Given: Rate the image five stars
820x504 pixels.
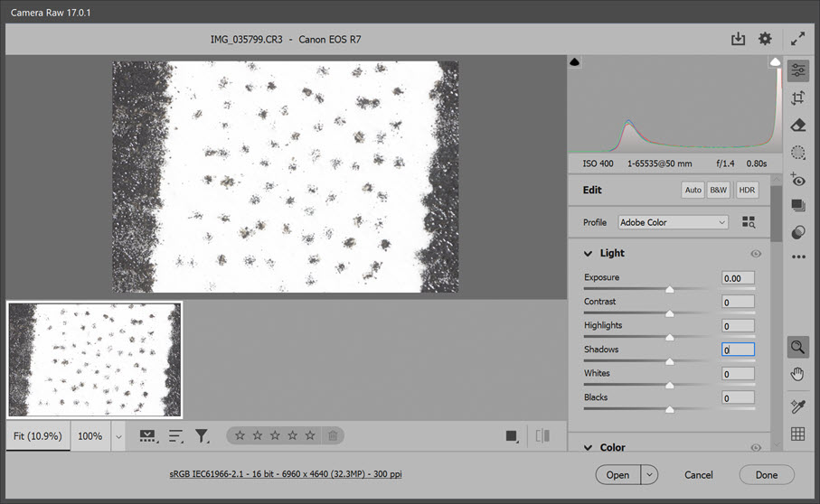Looking at the screenshot, I should [x=310, y=435].
